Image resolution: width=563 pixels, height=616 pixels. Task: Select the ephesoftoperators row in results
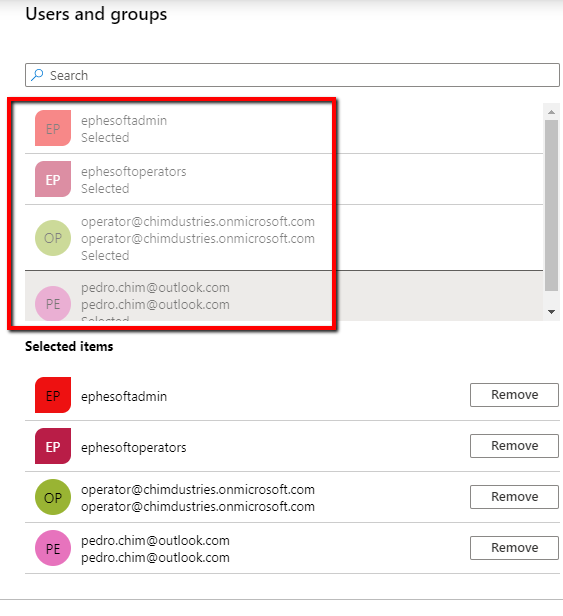(284, 180)
